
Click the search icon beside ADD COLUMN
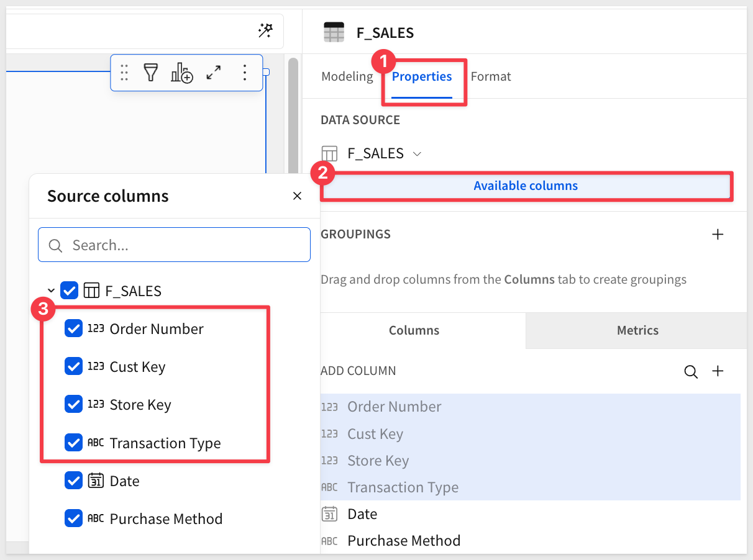point(691,371)
